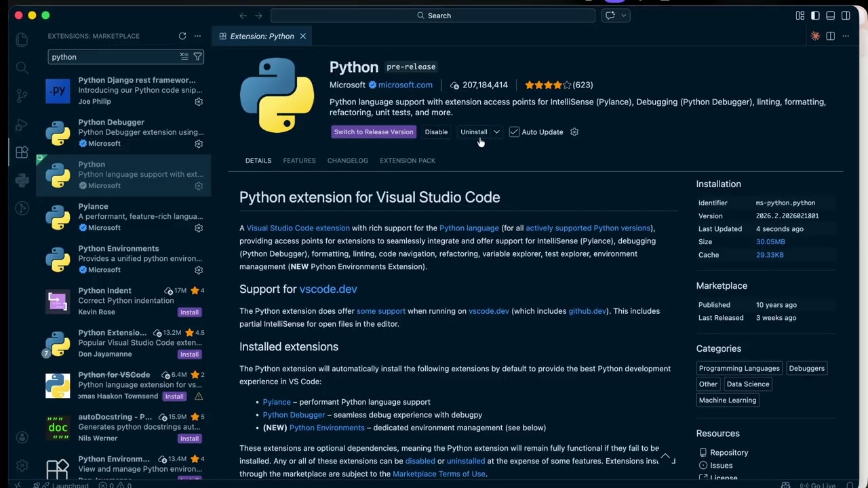Open More Actions menu in editor toolbar

coord(846,36)
